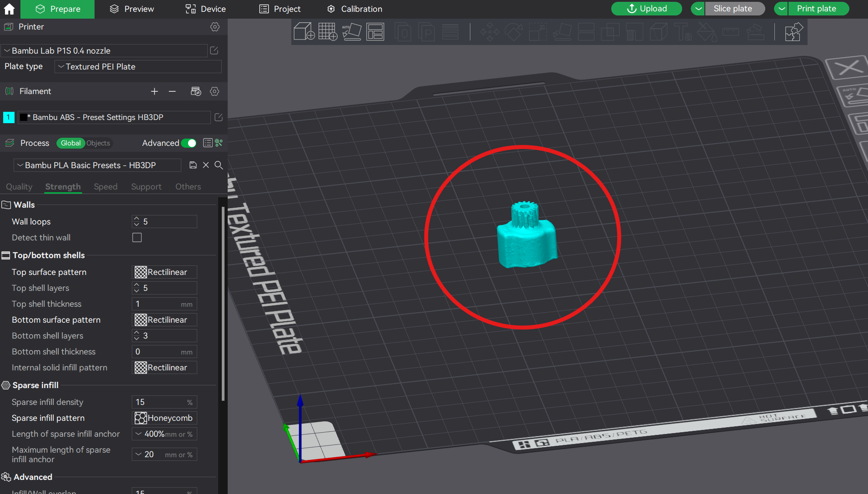
Task: Click the Add model cube icon
Action: [x=304, y=32]
